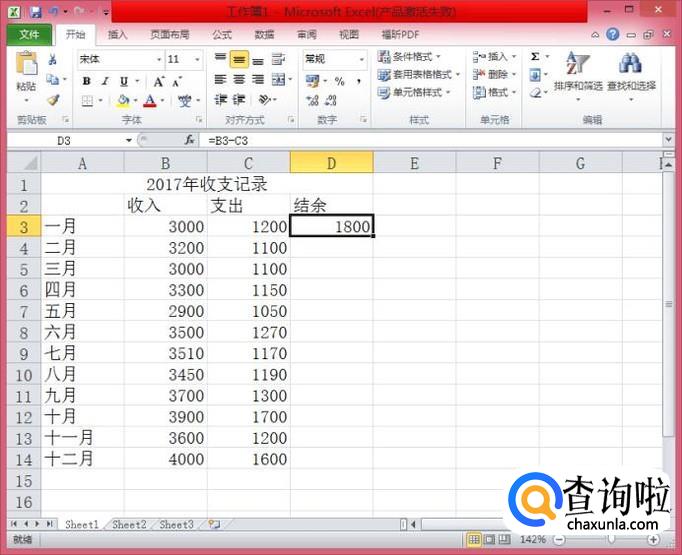682x555 pixels.
Task: Toggle Underline formatting
Action: [124, 81]
